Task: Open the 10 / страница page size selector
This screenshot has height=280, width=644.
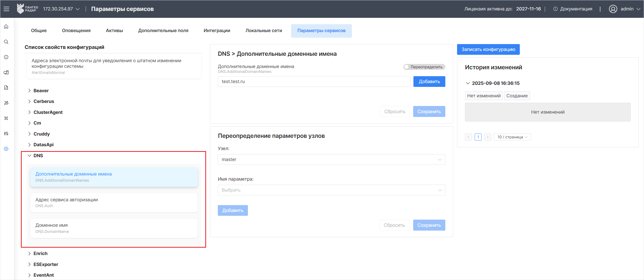Action: click(512, 137)
